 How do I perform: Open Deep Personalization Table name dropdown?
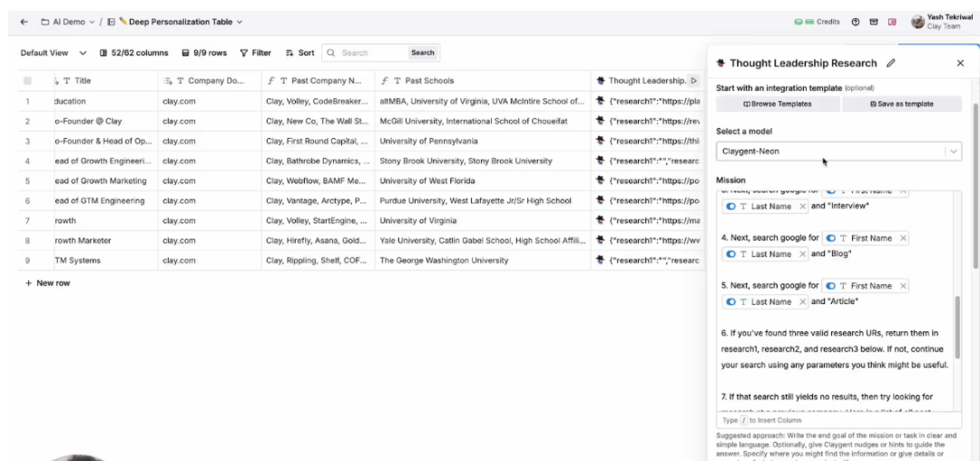tap(240, 22)
